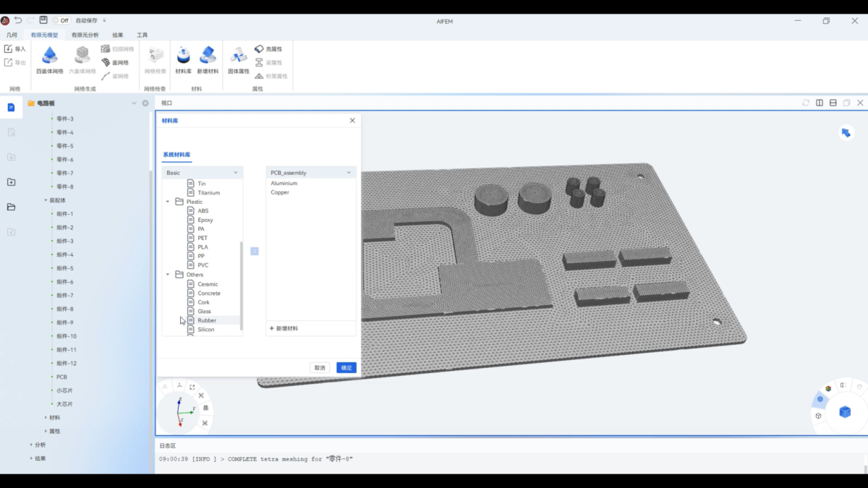Click the wireframe cube icon in right wheel
Screen dimensions: 868x488
[818, 416]
